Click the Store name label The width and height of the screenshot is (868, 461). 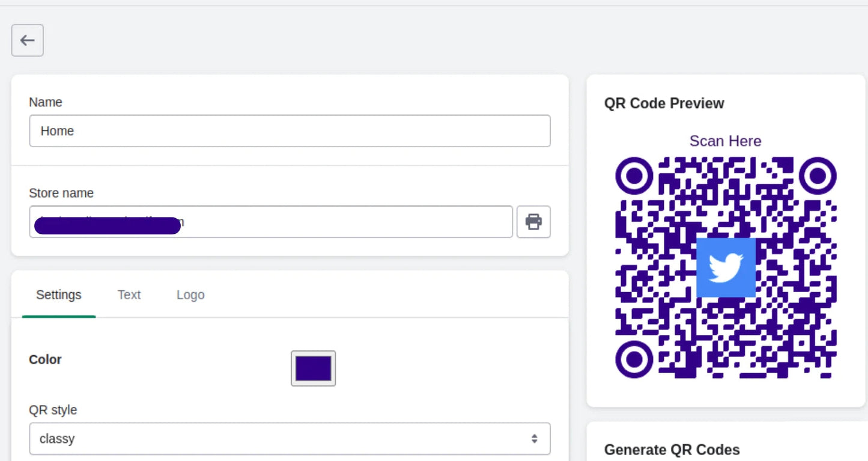click(61, 193)
